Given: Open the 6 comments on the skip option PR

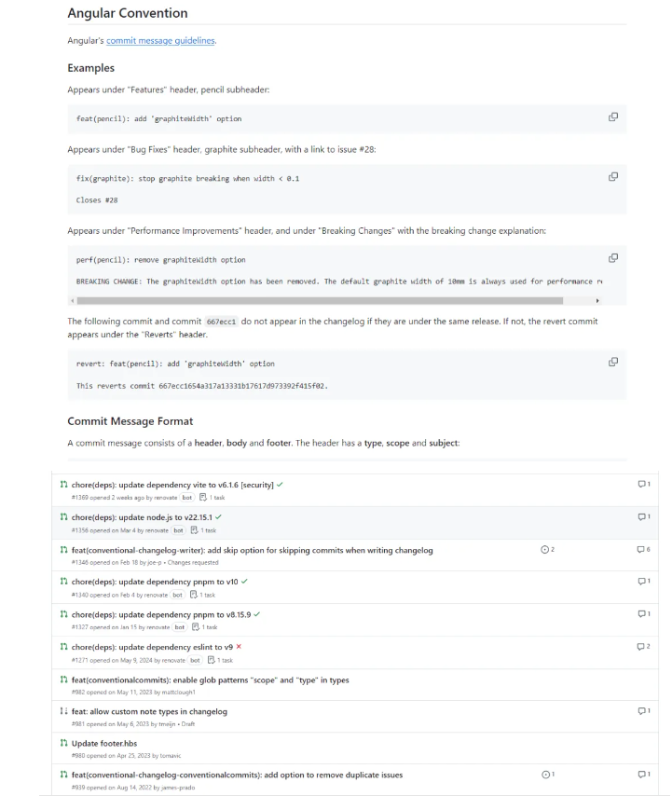Looking at the screenshot, I should coord(643,550).
